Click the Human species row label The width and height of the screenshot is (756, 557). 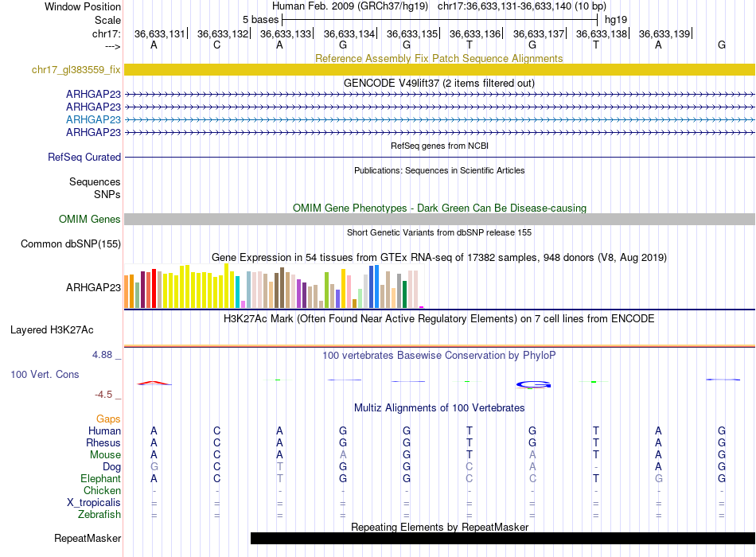104,430
